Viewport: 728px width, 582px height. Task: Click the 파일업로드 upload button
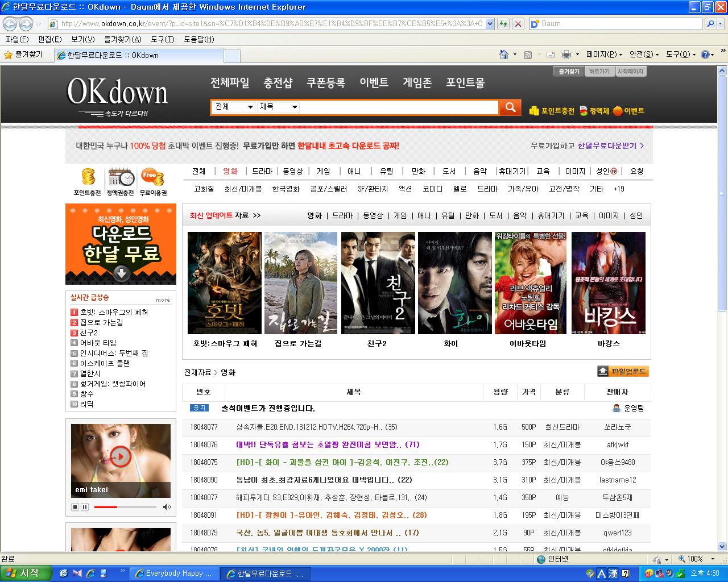[x=623, y=371]
